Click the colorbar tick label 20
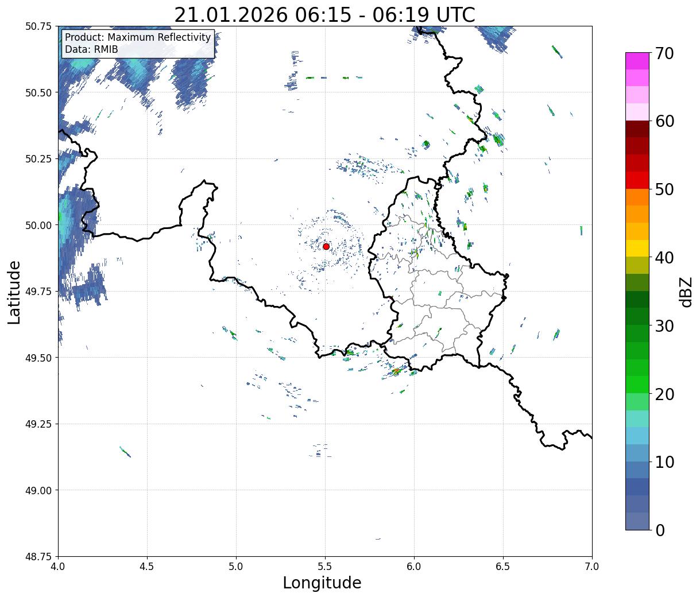Viewport: 700px width, 597px height. point(664,394)
